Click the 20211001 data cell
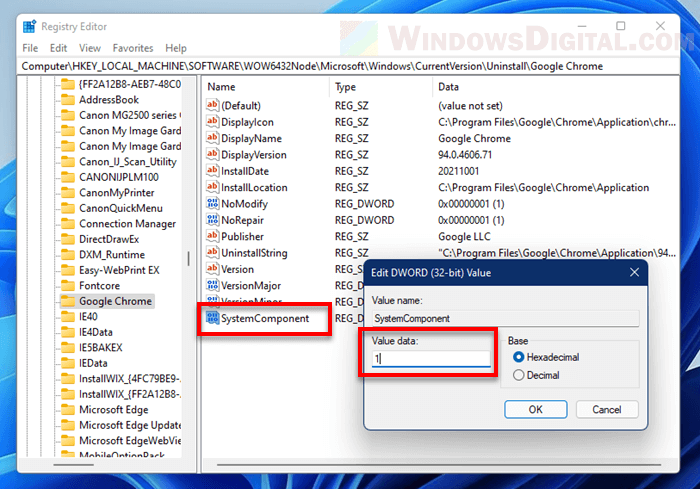 pyautogui.click(x=458, y=171)
